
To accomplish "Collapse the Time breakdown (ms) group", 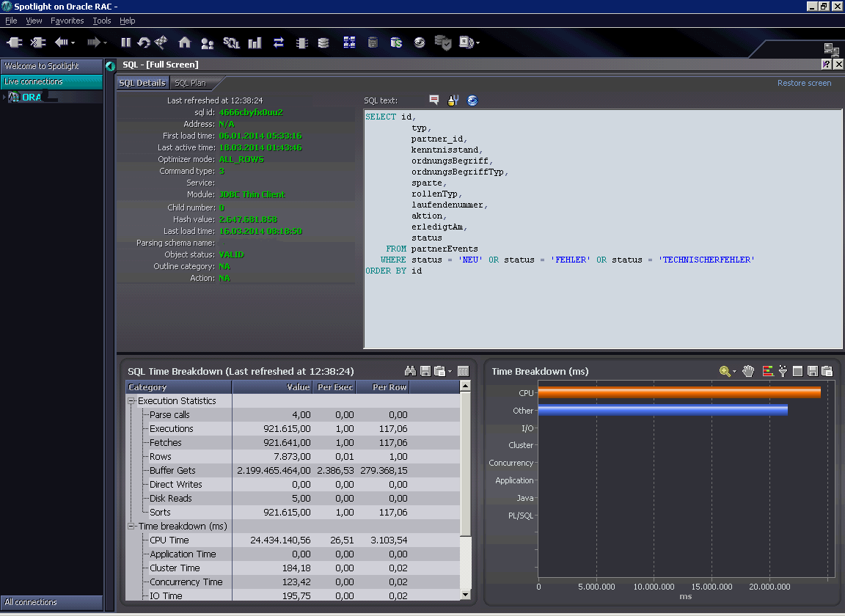I will coord(131,526).
